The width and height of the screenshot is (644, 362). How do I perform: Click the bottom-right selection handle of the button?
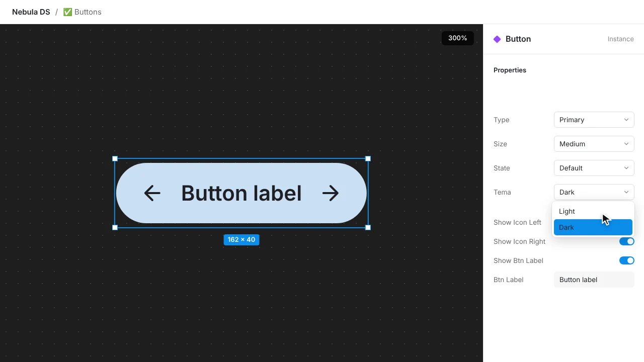[x=368, y=228]
